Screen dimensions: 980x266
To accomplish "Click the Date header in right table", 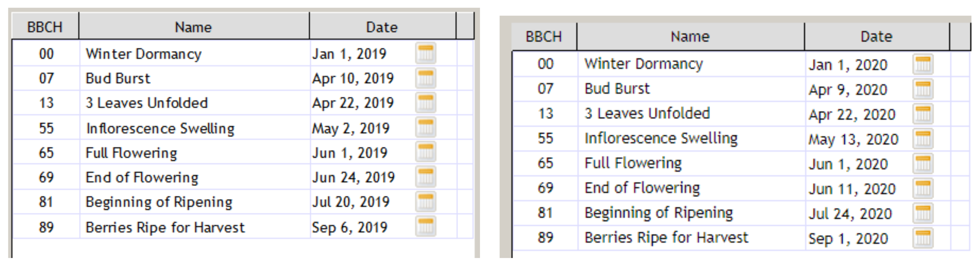I will click(x=876, y=36).
